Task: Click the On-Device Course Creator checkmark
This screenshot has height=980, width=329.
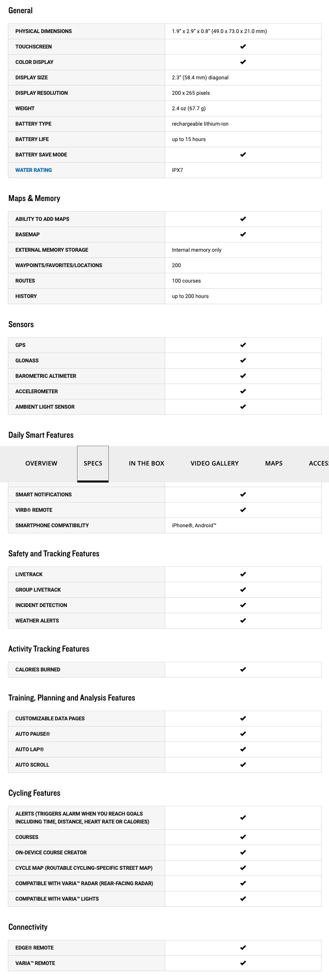Action: (x=243, y=853)
